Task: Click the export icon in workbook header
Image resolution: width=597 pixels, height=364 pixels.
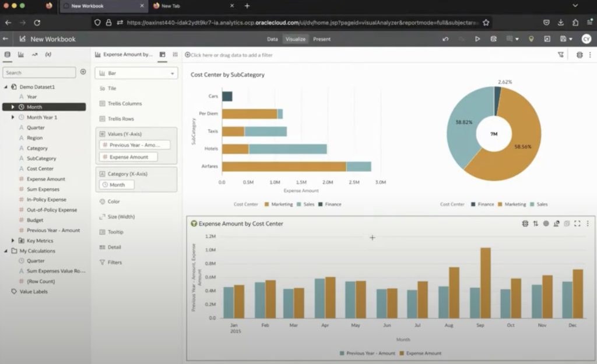Action: click(547, 39)
